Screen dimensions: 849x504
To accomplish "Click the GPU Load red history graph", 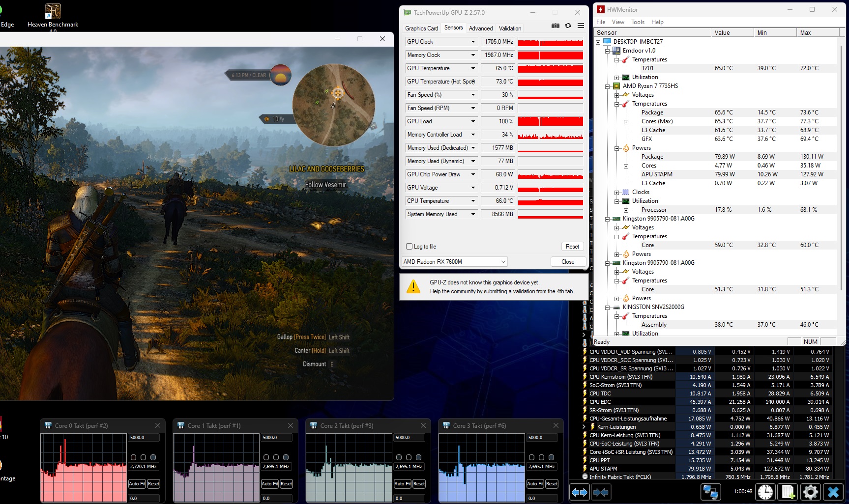I will pyautogui.click(x=550, y=121).
